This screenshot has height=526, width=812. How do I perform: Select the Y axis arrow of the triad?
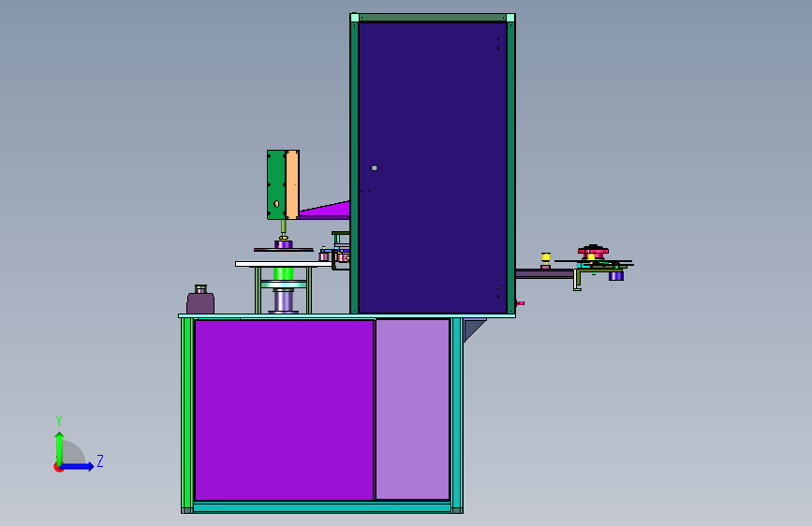tap(60, 447)
